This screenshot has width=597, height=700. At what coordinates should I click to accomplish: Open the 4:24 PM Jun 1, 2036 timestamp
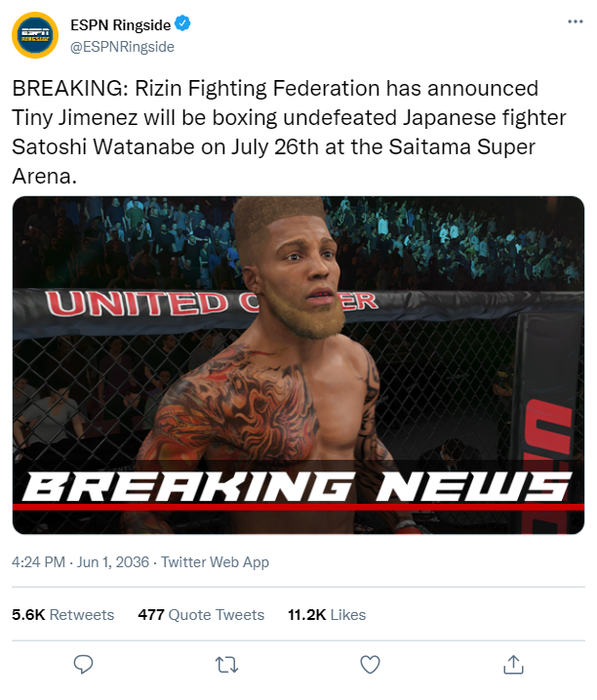(x=80, y=561)
